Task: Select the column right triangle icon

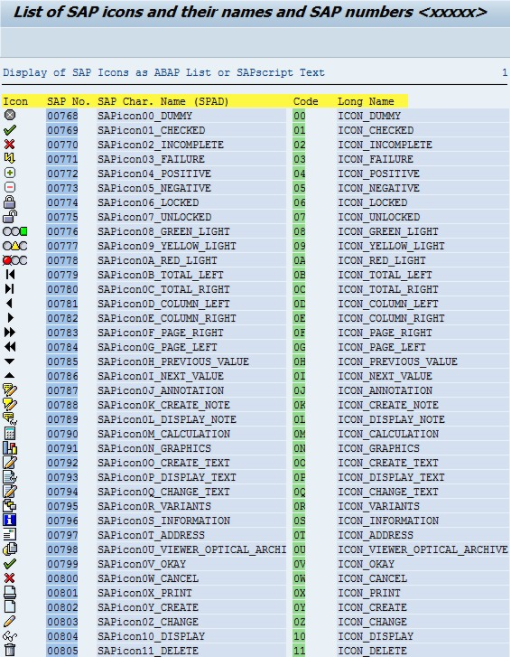Action: pyautogui.click(x=10, y=318)
